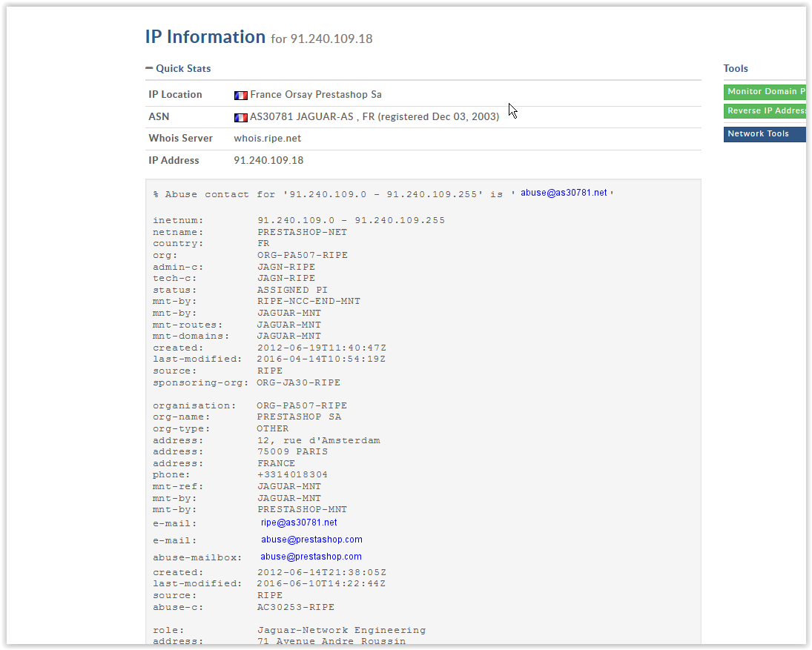Click netname value PRESTASHOP-NET
812x650 pixels.
302,232
